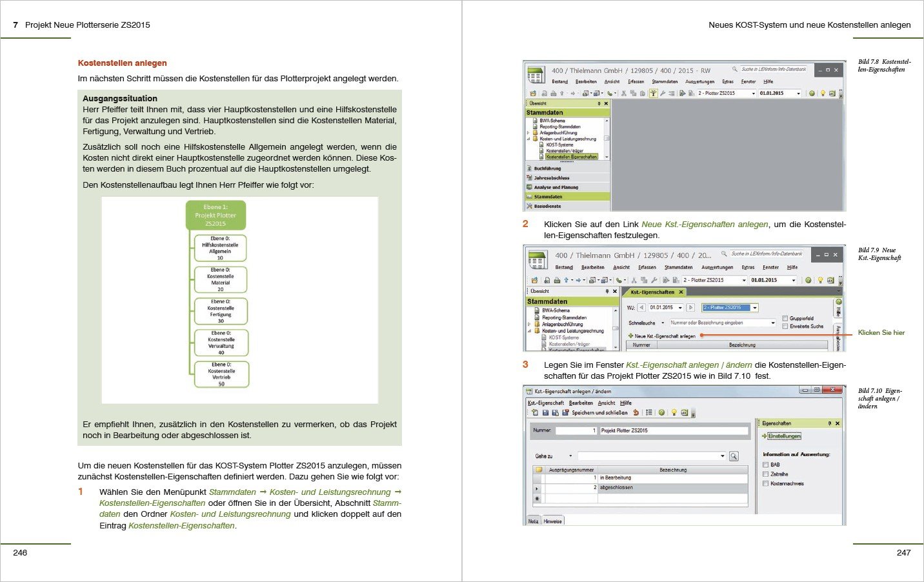Open the highlighted 2 - Plotter ZS2015 dropdown

[754, 308]
